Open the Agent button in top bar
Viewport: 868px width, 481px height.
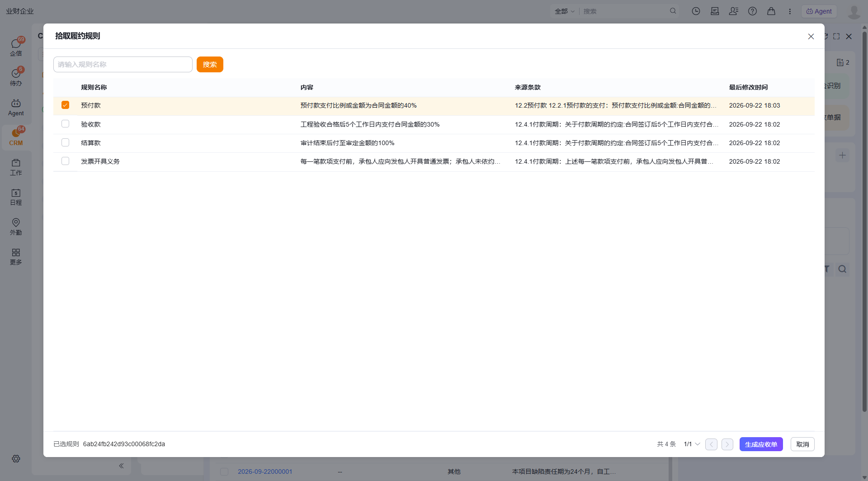819,11
